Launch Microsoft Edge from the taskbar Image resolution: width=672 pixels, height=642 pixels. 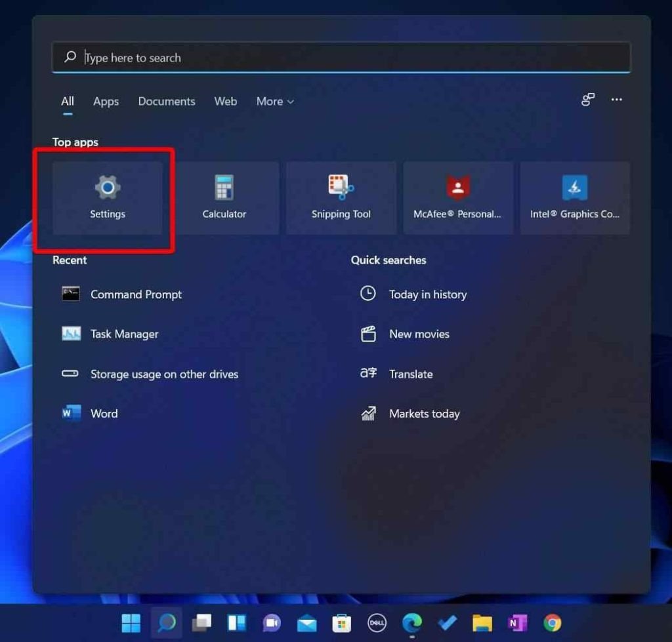412,623
